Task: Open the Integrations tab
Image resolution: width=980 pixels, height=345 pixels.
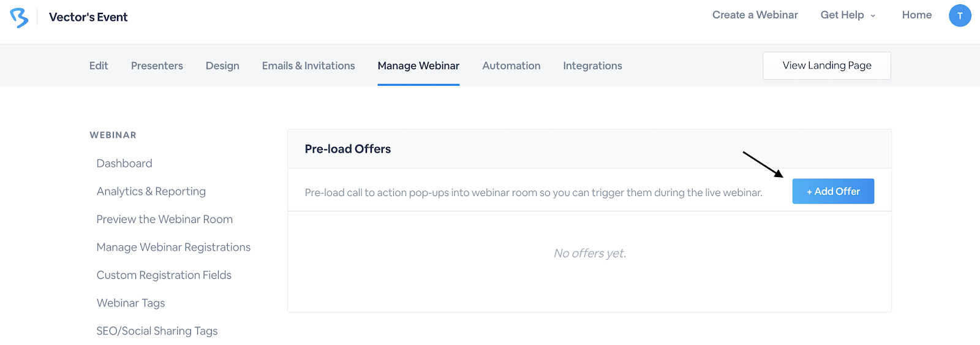Action: click(592, 66)
